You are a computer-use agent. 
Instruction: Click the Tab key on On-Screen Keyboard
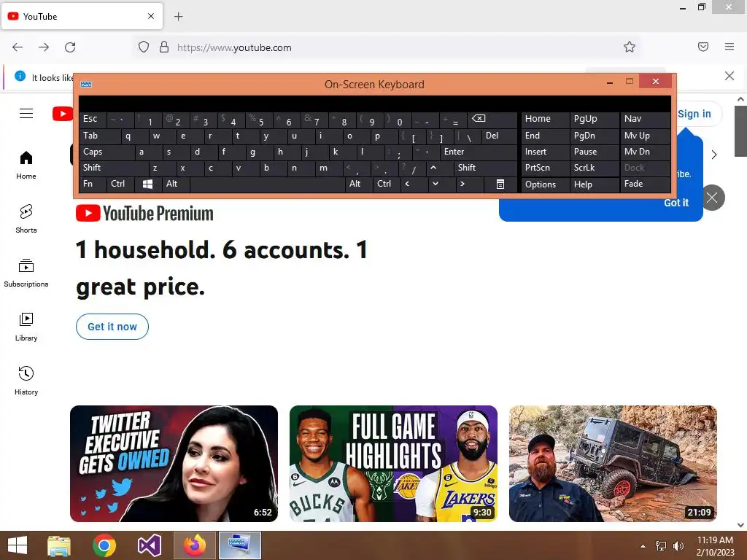tap(99, 136)
